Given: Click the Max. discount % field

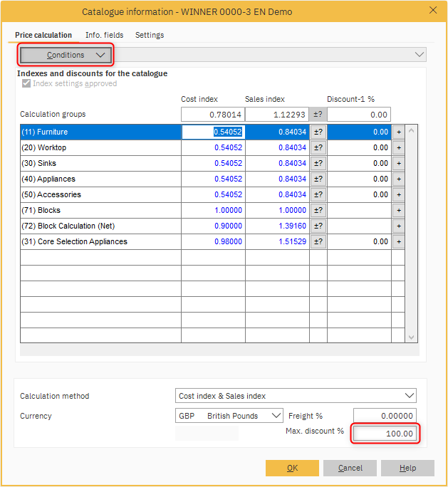Looking at the screenshot, I should pos(385,434).
